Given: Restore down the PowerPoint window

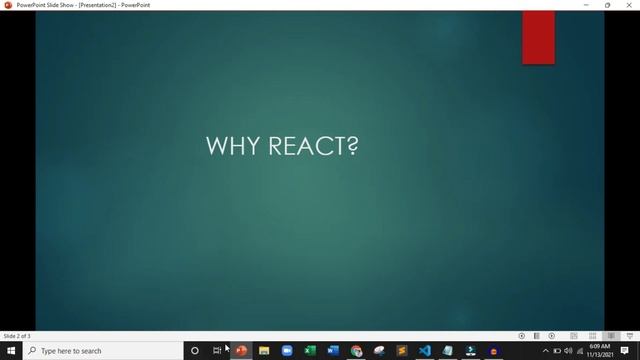Looking at the screenshot, I should 607,5.
